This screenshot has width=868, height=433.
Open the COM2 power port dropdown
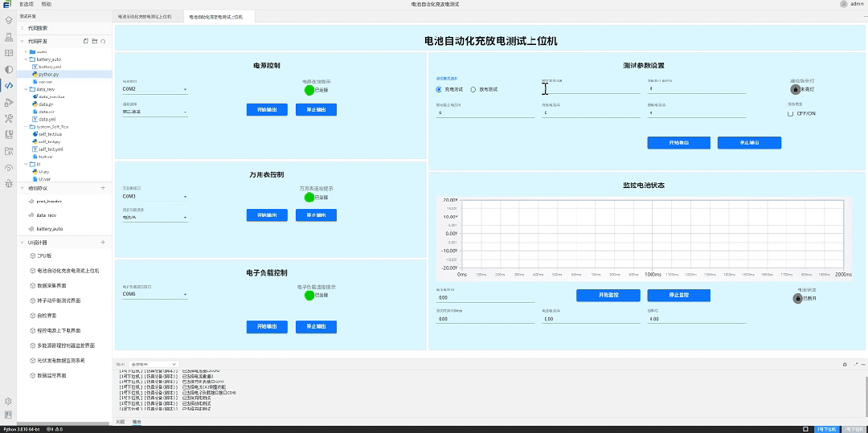pyautogui.click(x=155, y=89)
